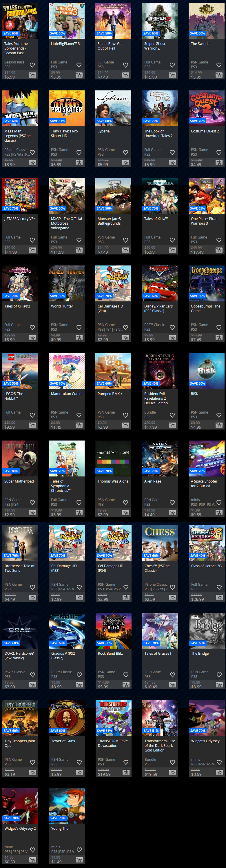Add Widget's Odyssey 2 to cart
The height and width of the screenshot is (868, 226).
pos(33,860)
